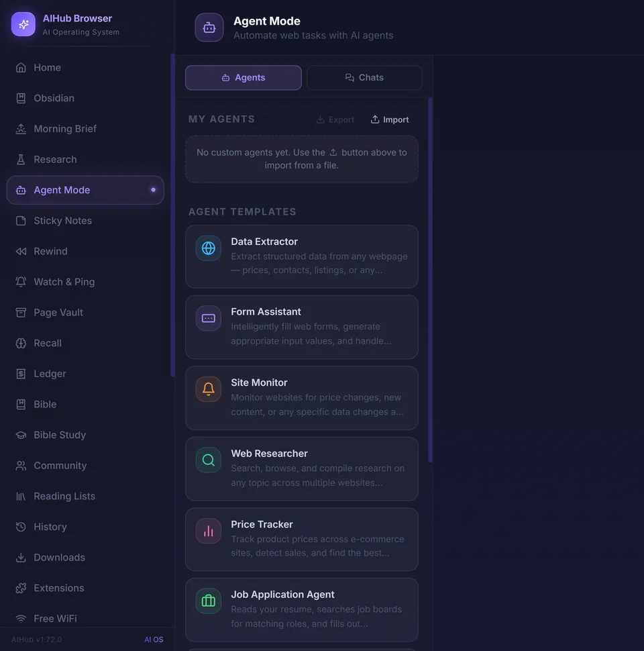Click the Web Researcher magnifier icon
The width and height of the screenshot is (644, 651).
tap(209, 460)
